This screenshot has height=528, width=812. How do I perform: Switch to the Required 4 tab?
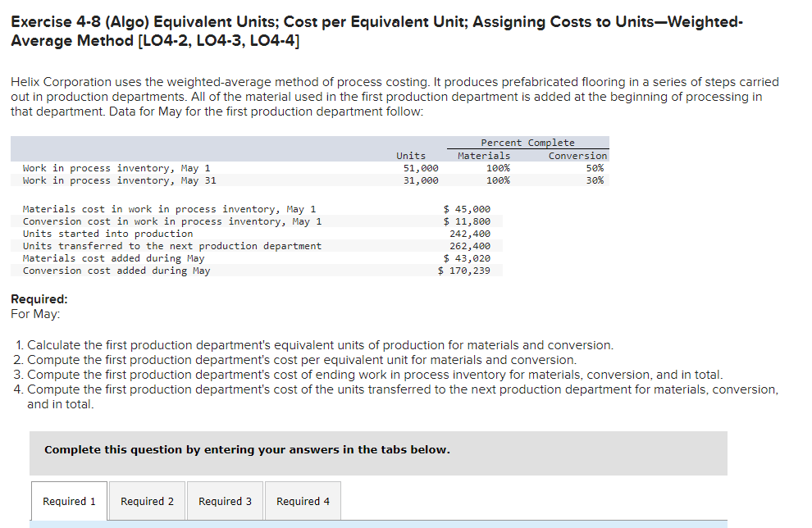302,501
